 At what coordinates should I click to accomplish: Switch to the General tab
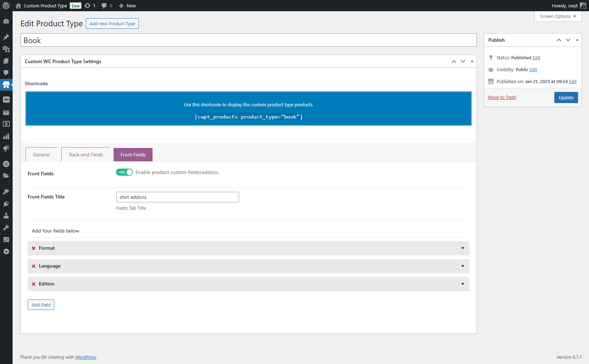coord(41,155)
